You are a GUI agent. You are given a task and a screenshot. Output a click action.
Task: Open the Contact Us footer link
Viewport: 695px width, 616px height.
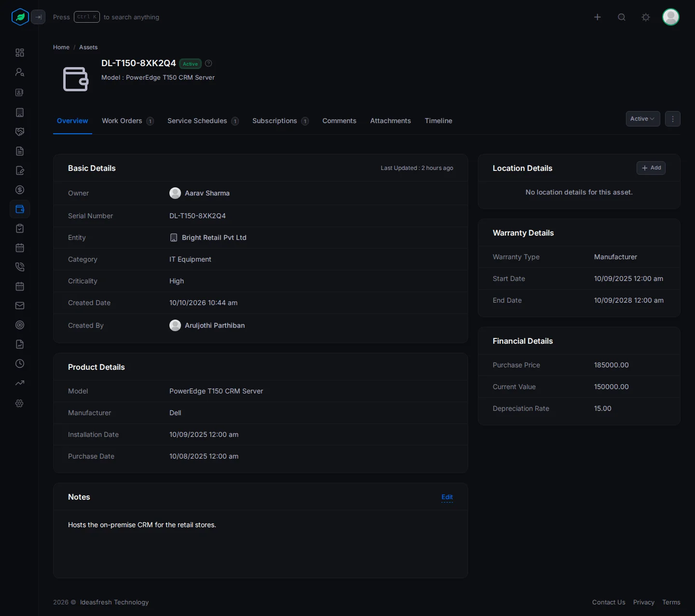609,602
